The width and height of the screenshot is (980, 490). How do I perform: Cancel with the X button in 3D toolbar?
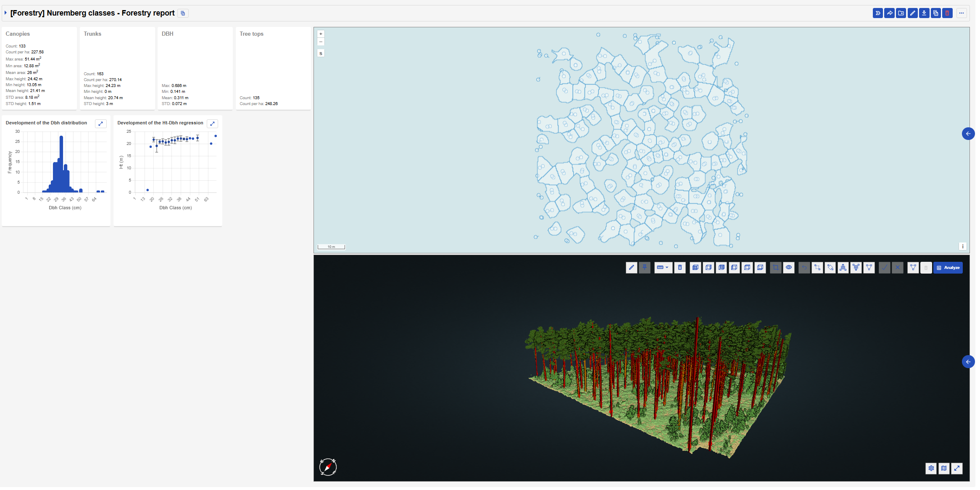point(897,267)
